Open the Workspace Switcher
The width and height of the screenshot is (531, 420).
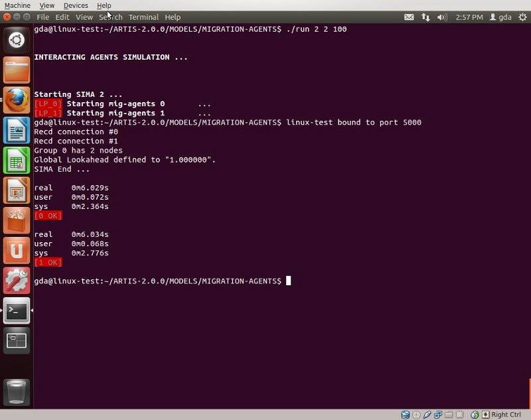click(17, 340)
